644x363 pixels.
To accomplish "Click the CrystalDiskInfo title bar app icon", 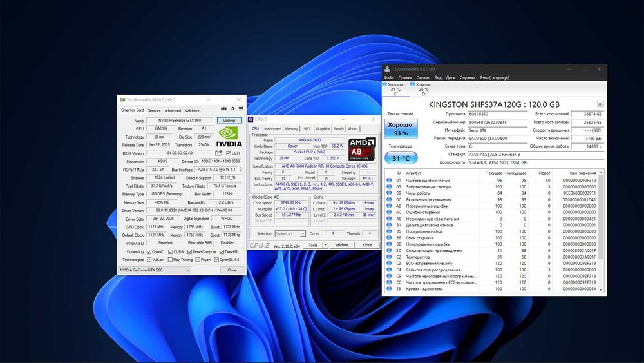I will [x=387, y=69].
